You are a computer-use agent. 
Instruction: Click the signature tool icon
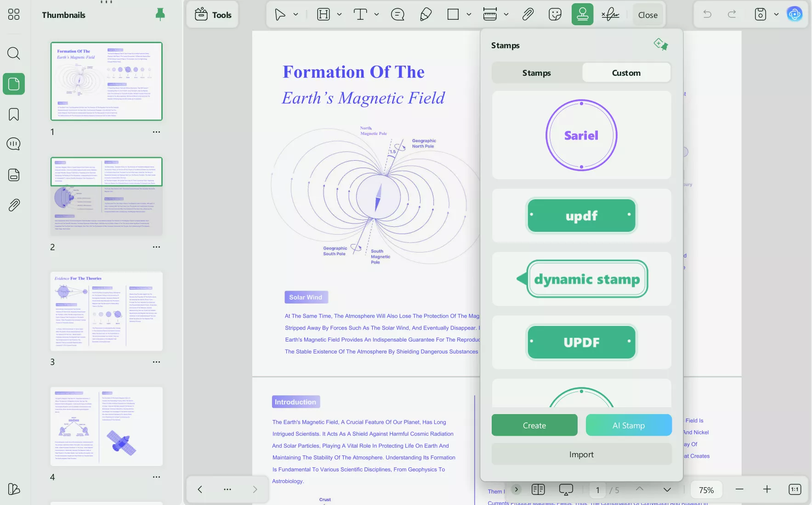tap(610, 15)
